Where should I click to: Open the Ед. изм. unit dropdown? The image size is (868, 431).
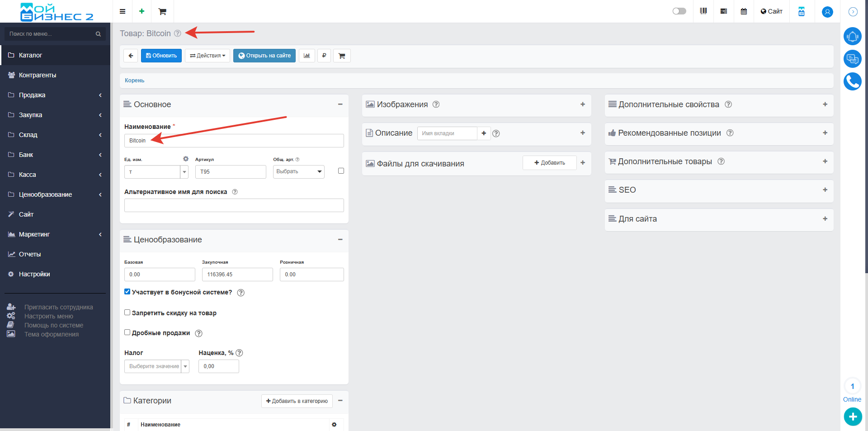tap(156, 172)
